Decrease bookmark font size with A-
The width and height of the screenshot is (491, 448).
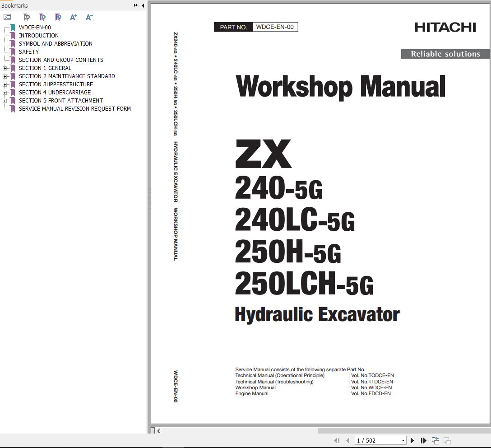89,17
